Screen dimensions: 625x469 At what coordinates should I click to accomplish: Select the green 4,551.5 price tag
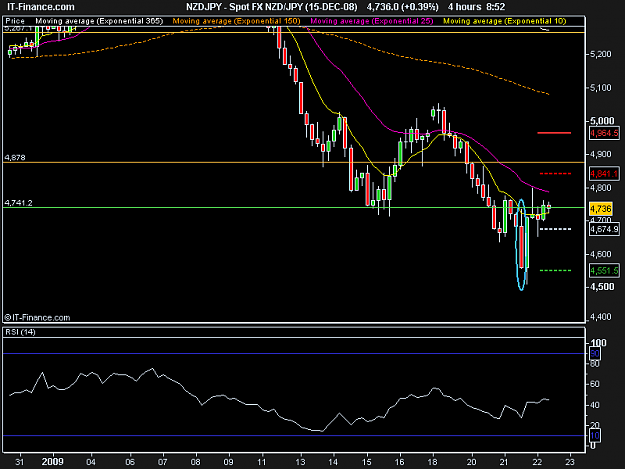coord(604,271)
